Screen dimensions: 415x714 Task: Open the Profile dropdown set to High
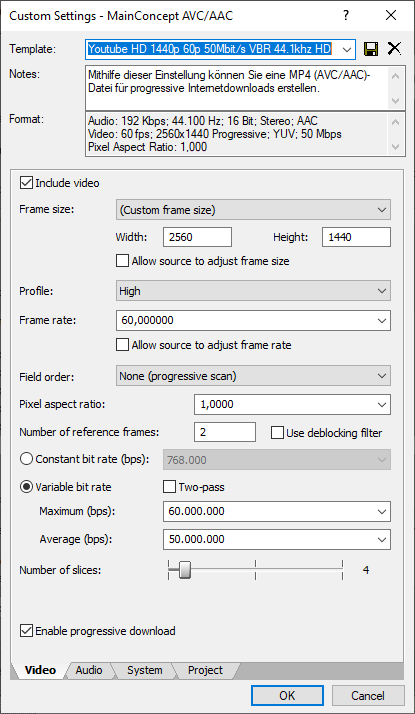coord(253,291)
